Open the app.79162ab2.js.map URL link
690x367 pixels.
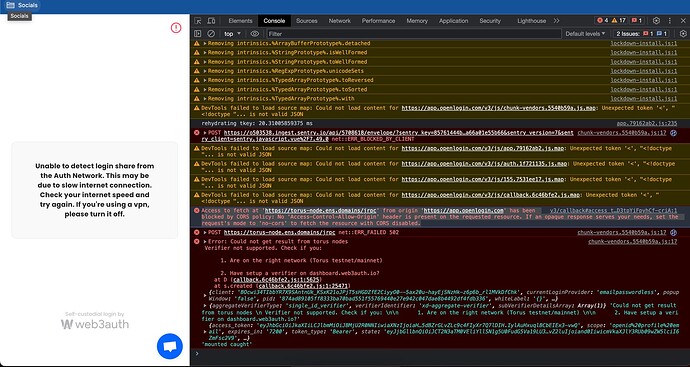pyautogui.click(x=484, y=148)
